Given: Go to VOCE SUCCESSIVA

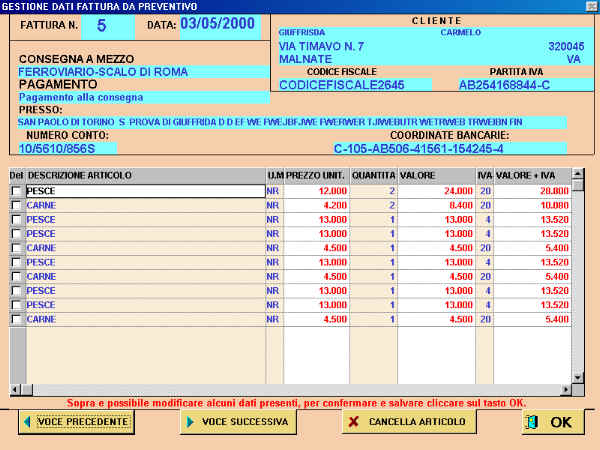Looking at the screenshot, I should (237, 422).
